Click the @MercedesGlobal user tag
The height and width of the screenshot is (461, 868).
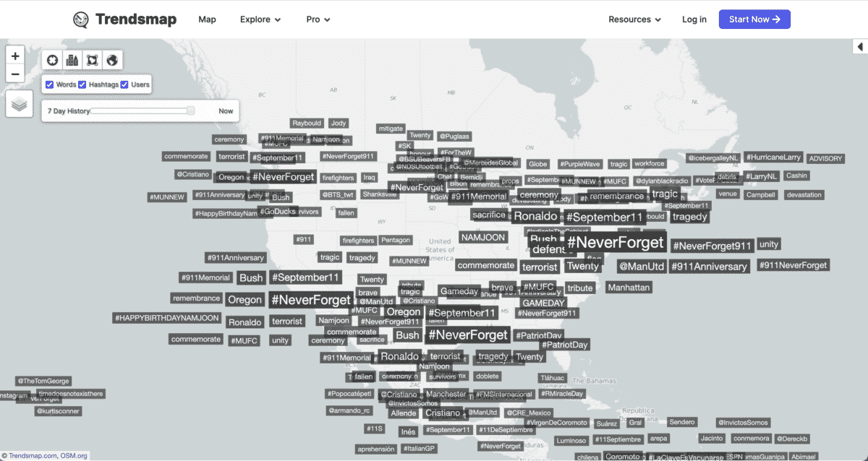490,163
